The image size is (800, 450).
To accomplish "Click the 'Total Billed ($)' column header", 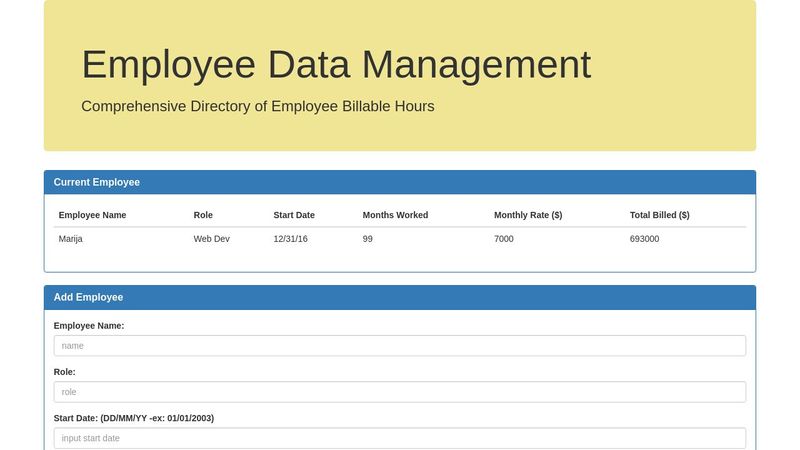I will point(660,215).
